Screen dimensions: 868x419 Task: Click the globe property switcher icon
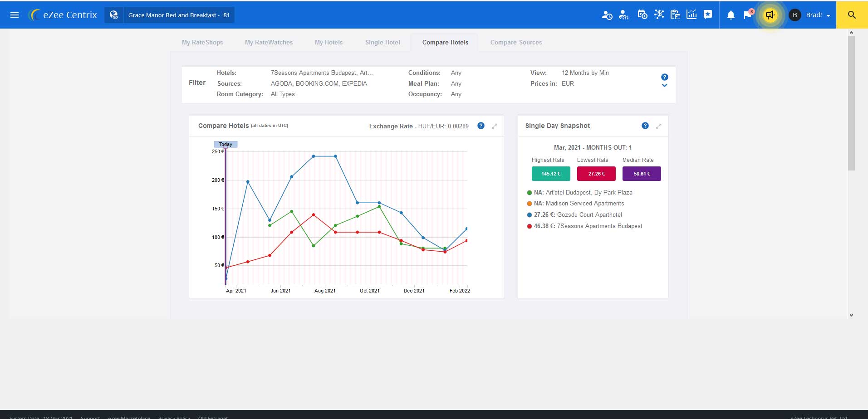(x=114, y=15)
